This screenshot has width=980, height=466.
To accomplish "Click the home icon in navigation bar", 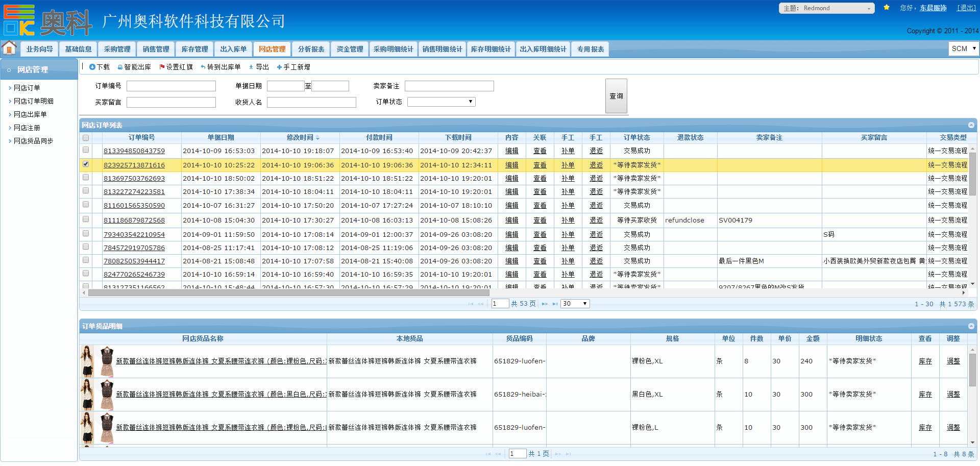I will pos(9,48).
